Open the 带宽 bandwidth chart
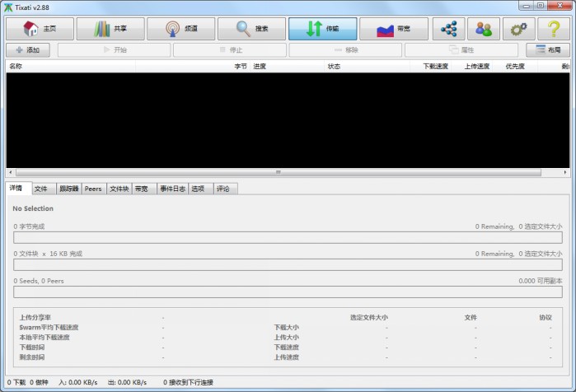This screenshot has height=392, width=576. [x=394, y=29]
